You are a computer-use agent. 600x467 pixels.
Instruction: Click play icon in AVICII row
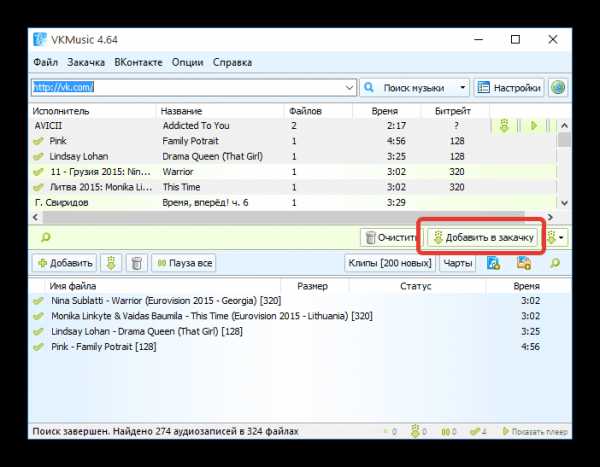pos(534,126)
